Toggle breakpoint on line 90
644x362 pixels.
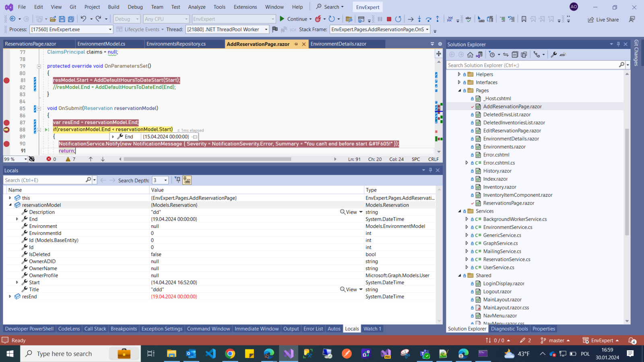6,144
